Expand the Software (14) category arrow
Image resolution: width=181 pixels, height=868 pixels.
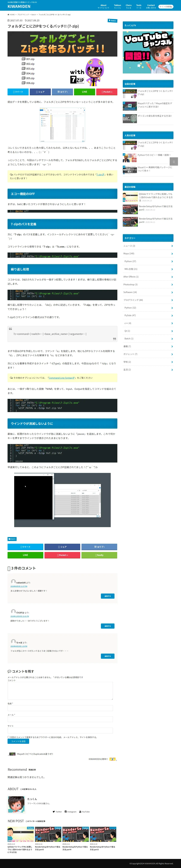[172, 293]
